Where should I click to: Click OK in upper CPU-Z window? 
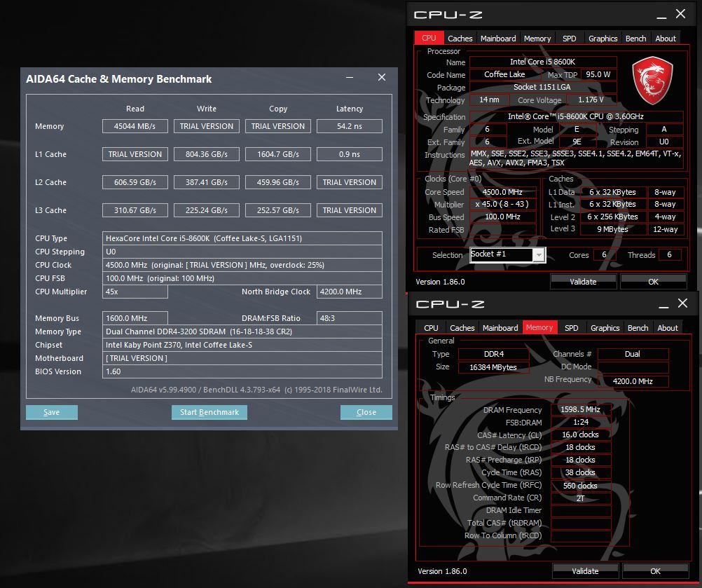click(x=653, y=282)
